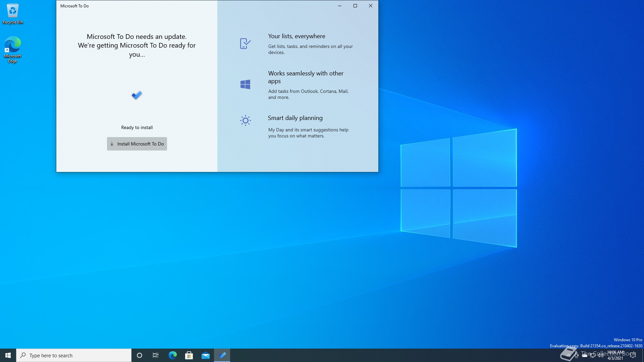
Task: Open the Mail app from the taskbar
Action: 205,355
